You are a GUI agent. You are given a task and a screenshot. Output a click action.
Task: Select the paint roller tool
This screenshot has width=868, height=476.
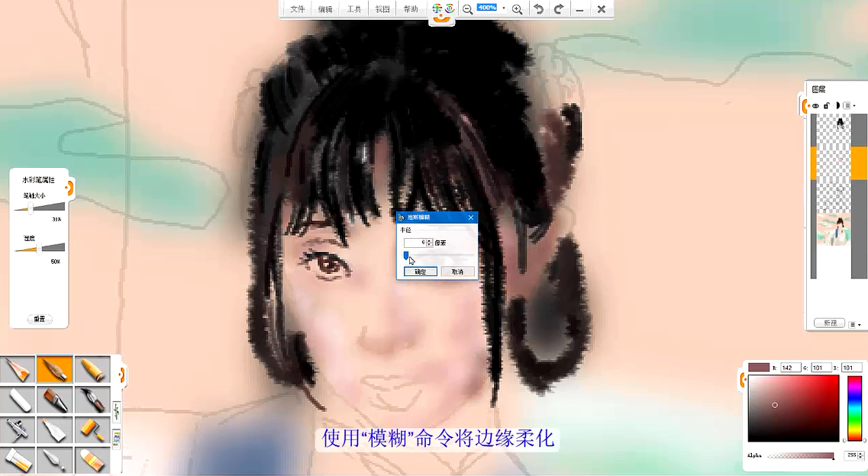pyautogui.click(x=92, y=429)
